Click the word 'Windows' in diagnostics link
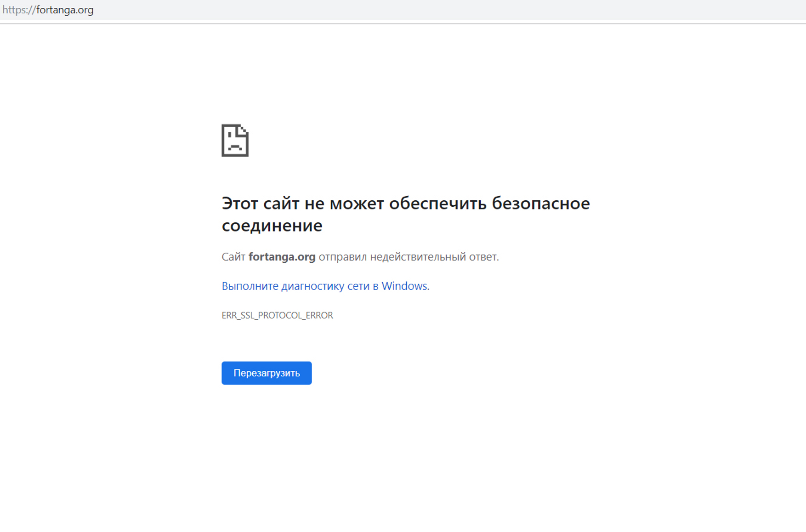 404,286
